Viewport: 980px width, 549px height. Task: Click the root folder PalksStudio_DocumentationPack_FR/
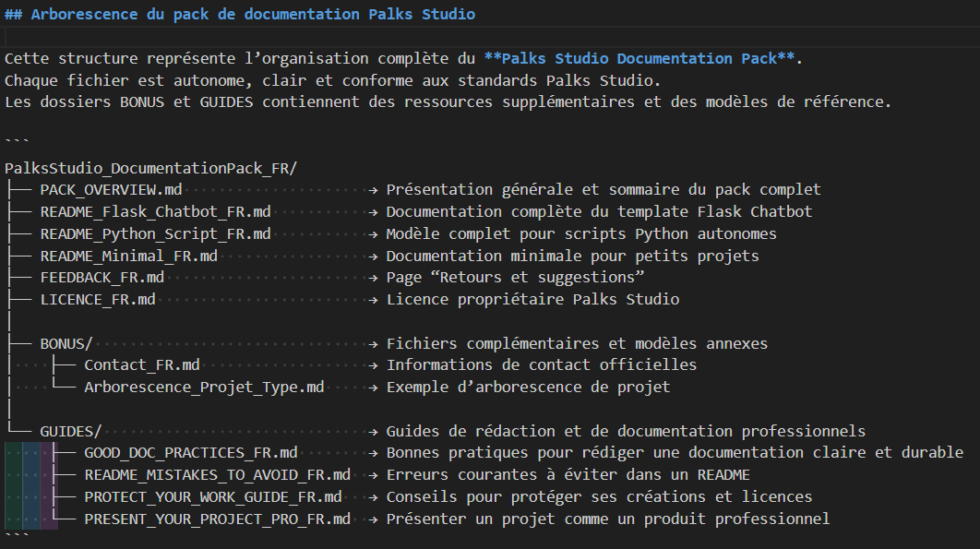coord(150,168)
